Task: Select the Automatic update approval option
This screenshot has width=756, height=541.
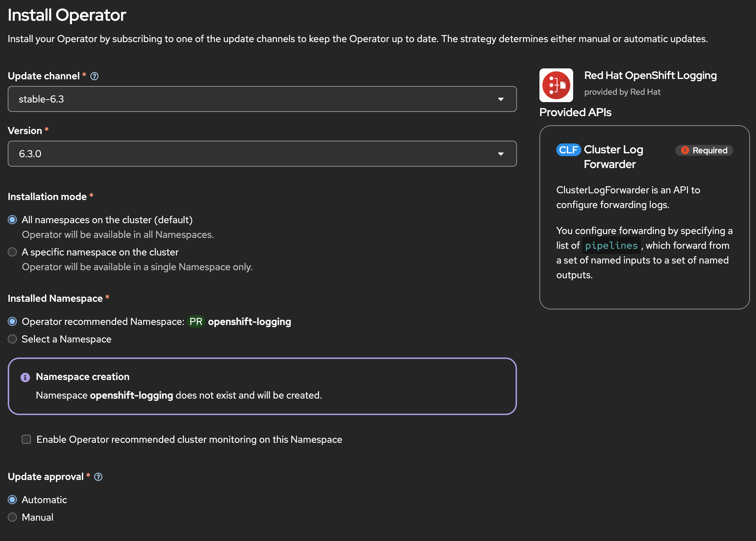Action: [12, 500]
